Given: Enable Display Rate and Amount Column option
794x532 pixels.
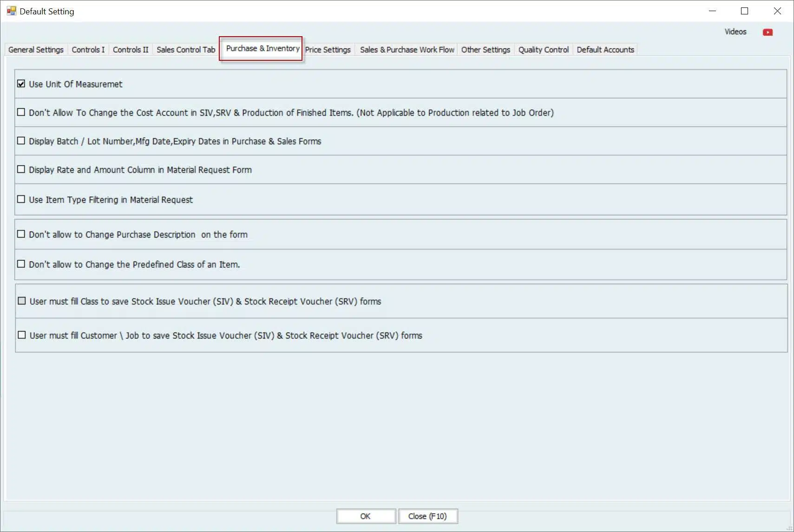Looking at the screenshot, I should pyautogui.click(x=21, y=169).
